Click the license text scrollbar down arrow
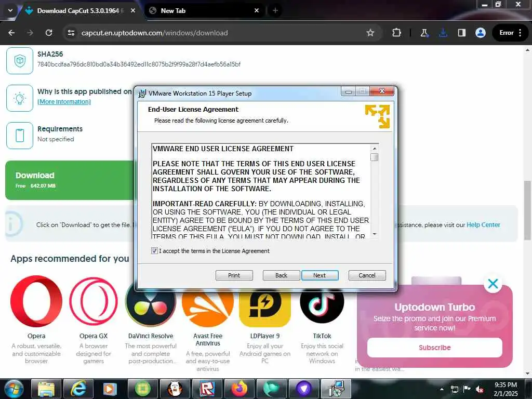The height and width of the screenshot is (399, 532). tap(374, 234)
